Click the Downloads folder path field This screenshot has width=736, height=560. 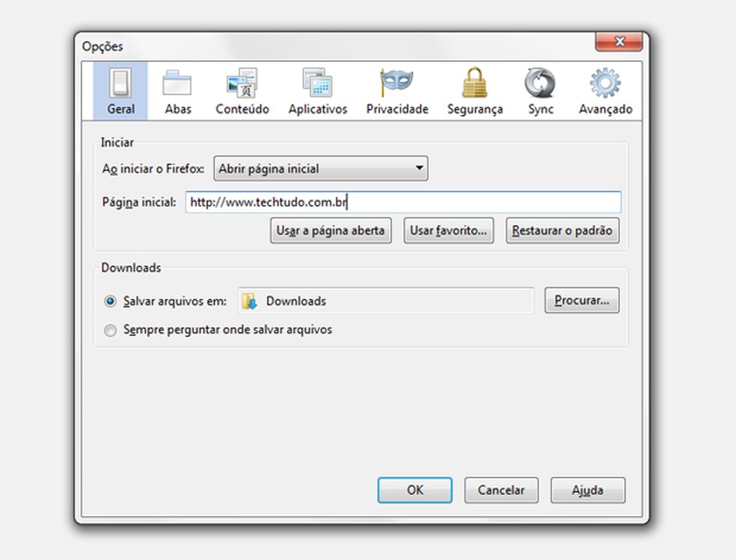tap(386, 301)
